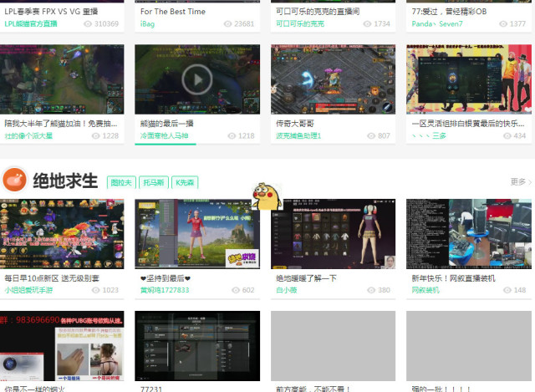Open the 你是不一样的烟火 stream thumbnail
Viewport: 535px width, 392px height.
pos(62,345)
